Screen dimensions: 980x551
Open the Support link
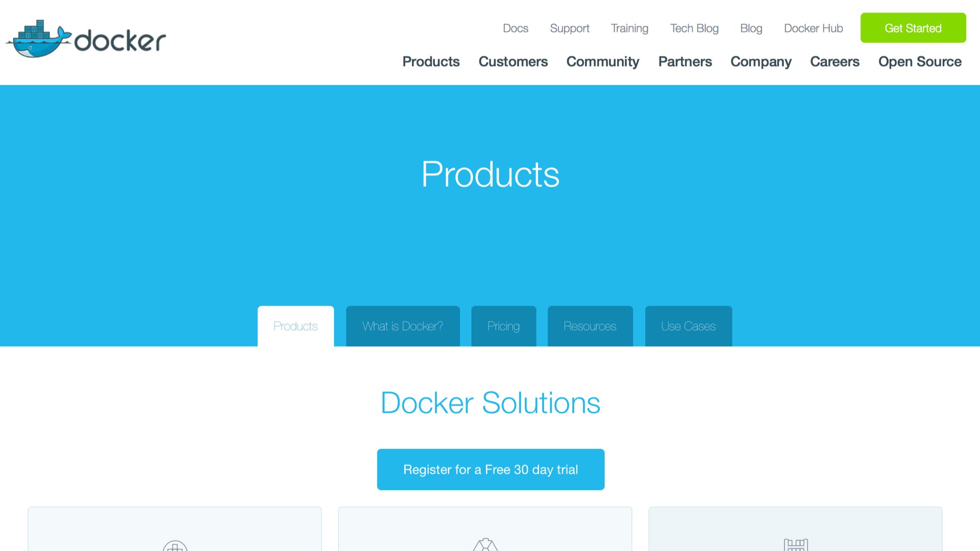570,28
